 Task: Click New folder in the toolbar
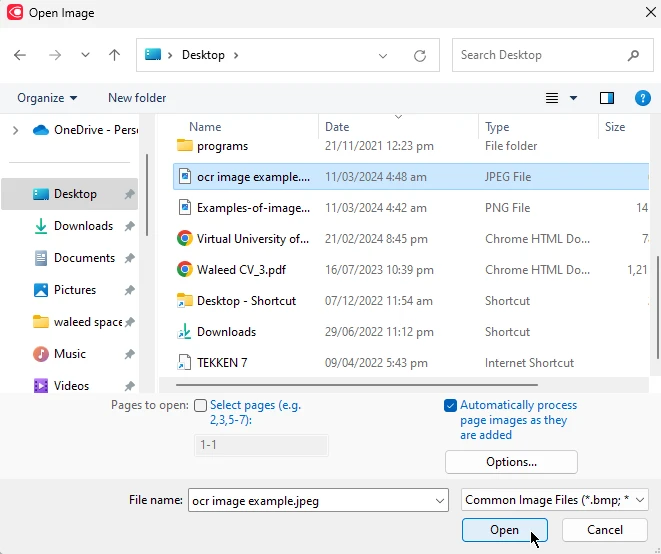click(x=137, y=98)
